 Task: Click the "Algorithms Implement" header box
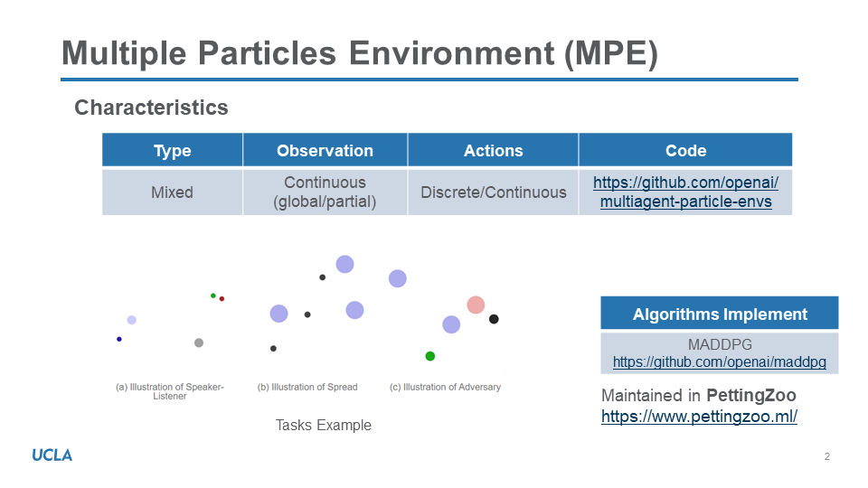[720, 314]
